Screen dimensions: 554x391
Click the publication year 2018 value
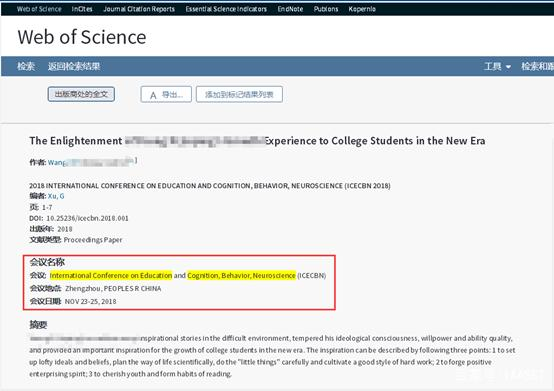click(x=65, y=229)
